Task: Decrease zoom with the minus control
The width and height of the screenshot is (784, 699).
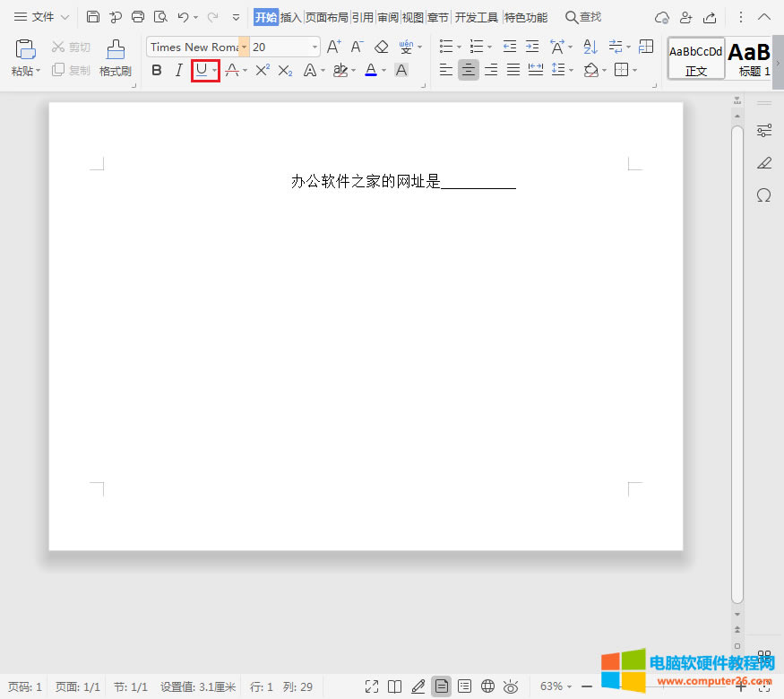Action: coord(587,686)
